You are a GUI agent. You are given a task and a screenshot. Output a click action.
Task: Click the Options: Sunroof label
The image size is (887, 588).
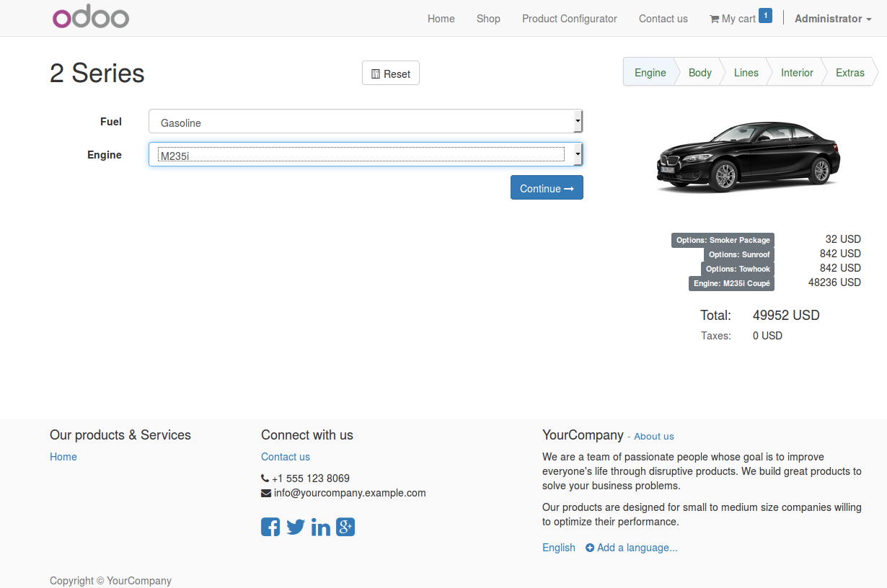pyautogui.click(x=739, y=254)
